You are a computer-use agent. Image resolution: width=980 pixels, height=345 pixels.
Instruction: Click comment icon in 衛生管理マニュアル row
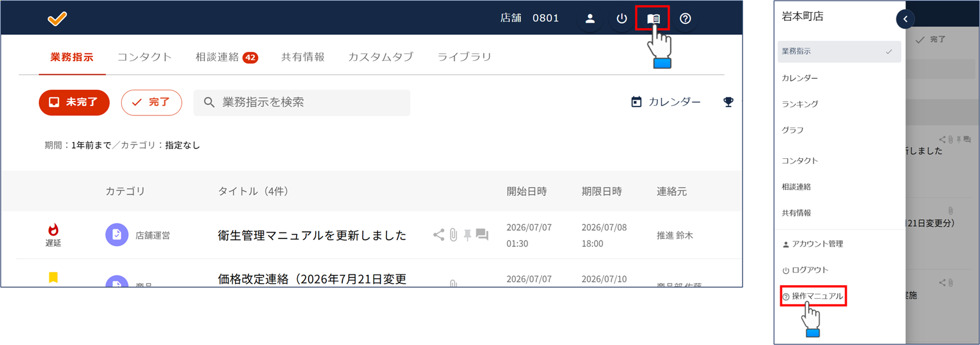(x=482, y=234)
